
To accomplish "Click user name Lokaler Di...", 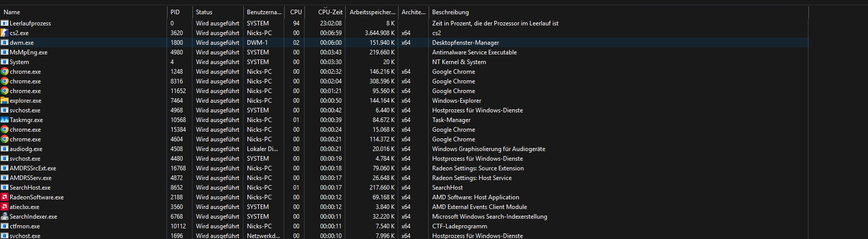I will point(262,149).
